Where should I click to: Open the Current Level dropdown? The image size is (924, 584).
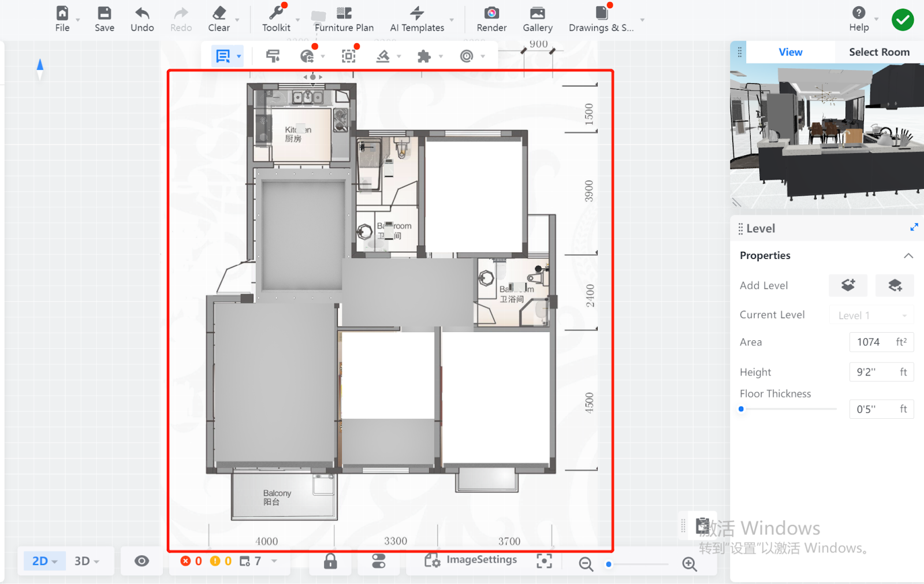coord(871,315)
